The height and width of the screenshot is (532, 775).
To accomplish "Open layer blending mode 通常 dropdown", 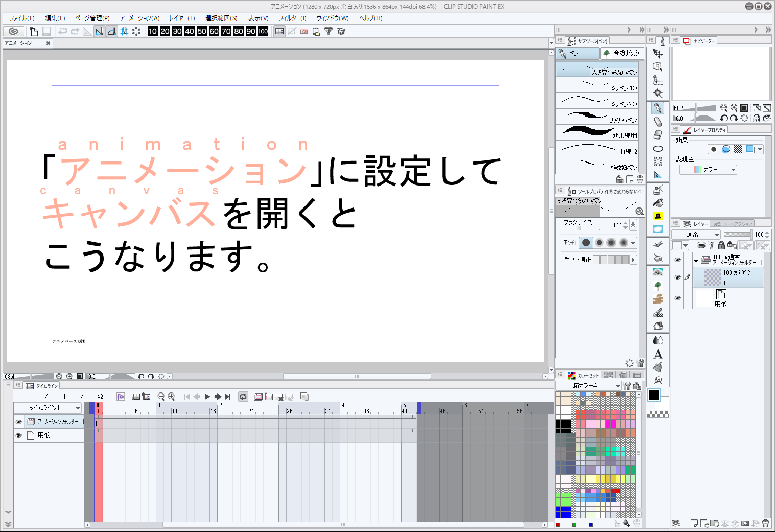I will click(x=696, y=235).
